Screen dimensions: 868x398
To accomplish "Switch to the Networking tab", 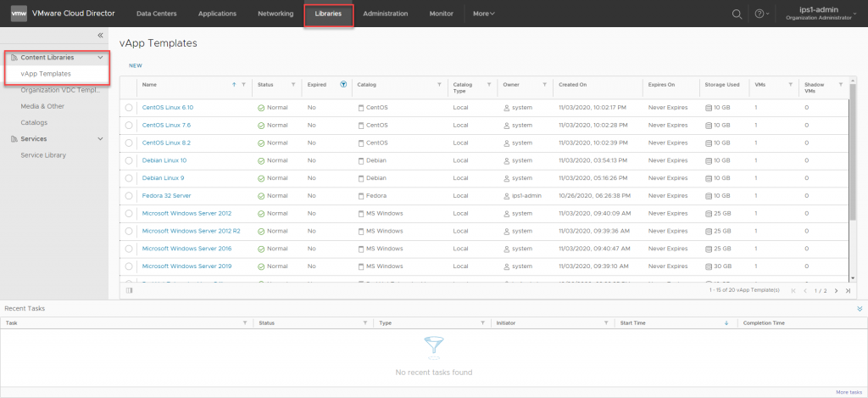I will coord(275,14).
